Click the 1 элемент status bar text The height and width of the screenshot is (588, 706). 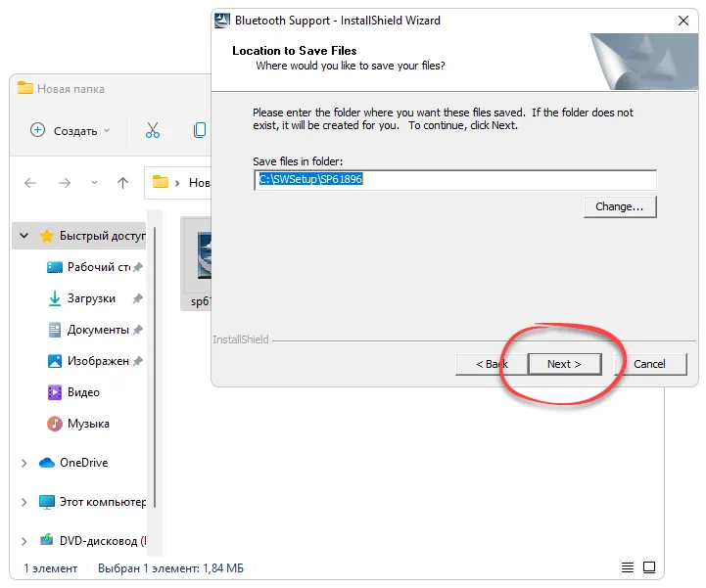click(51, 568)
